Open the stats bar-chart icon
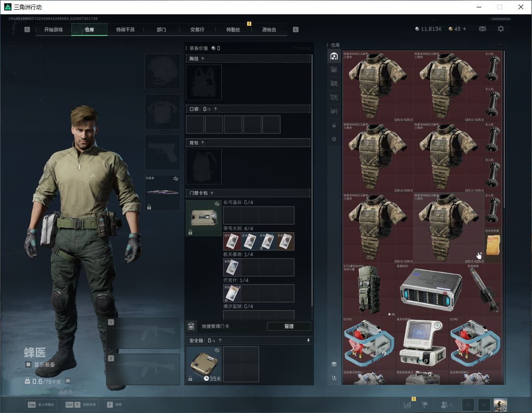Viewport: 532px width, 413px height. [407, 405]
